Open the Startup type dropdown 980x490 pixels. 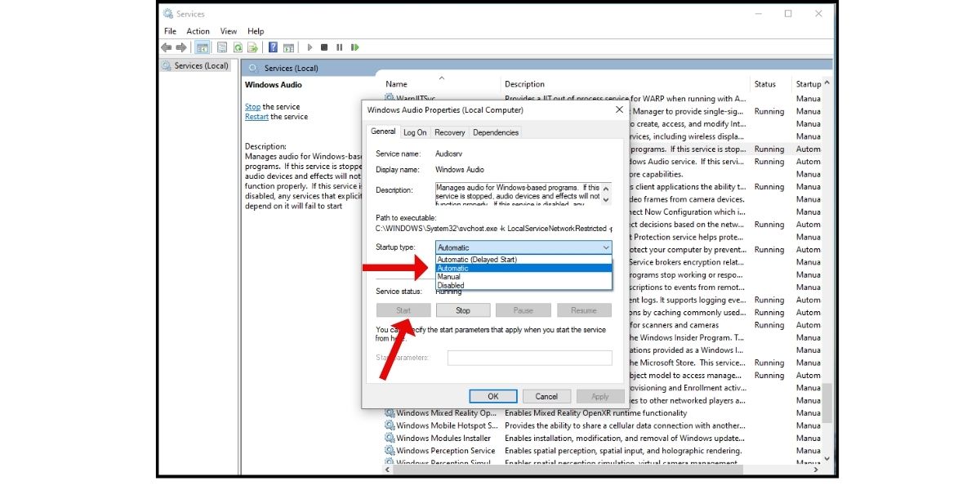(523, 247)
